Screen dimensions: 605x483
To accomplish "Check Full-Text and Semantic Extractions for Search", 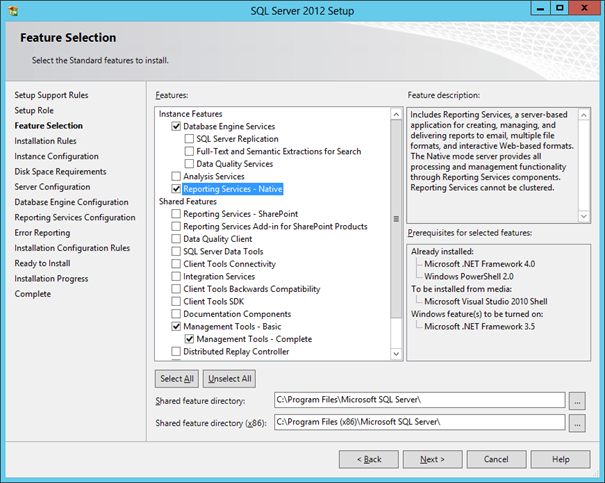I will [189, 151].
